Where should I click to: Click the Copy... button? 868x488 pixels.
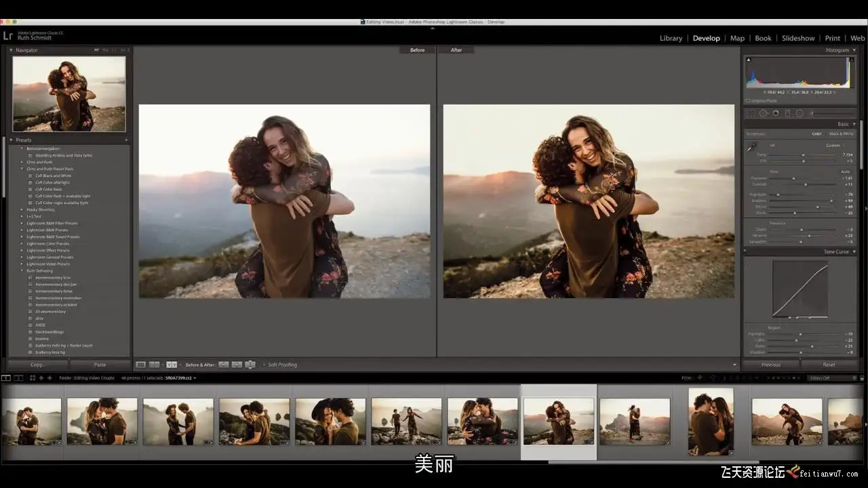click(x=38, y=365)
